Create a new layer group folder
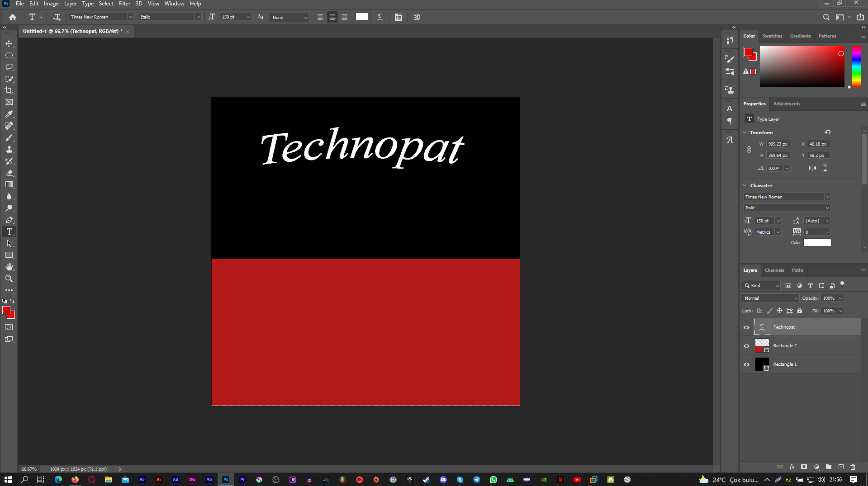 [829, 467]
